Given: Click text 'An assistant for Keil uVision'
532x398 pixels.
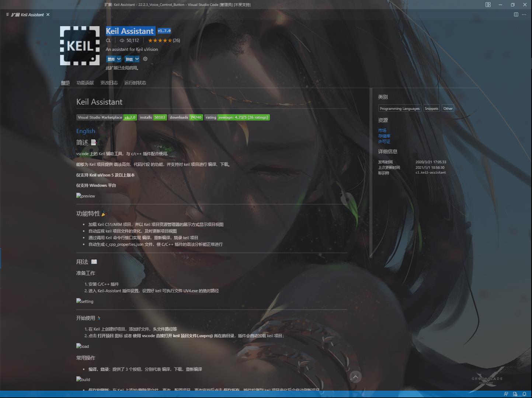Looking at the screenshot, I should [132, 49].
